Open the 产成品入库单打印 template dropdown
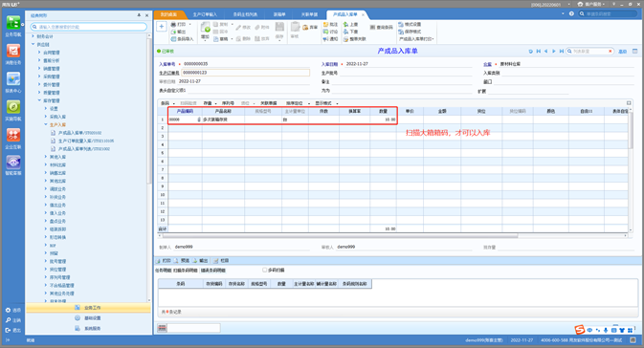This screenshot has width=644, height=348. click(x=416, y=39)
